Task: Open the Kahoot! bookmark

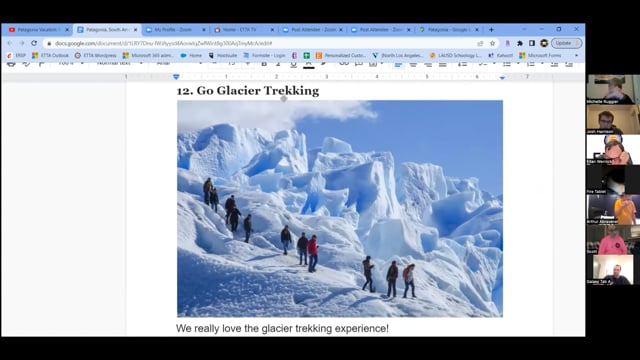Action: [500, 55]
